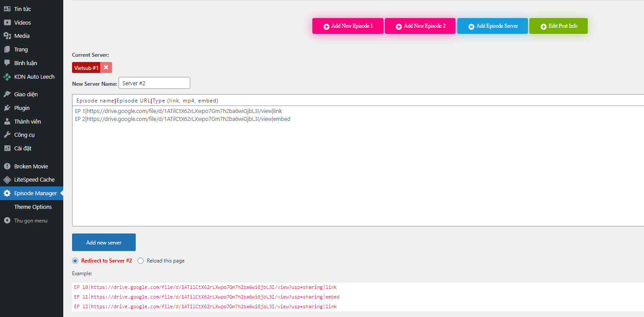Click the Broken Movie warning icon
Screen dimensions: 644x317
pyautogui.click(x=7, y=166)
